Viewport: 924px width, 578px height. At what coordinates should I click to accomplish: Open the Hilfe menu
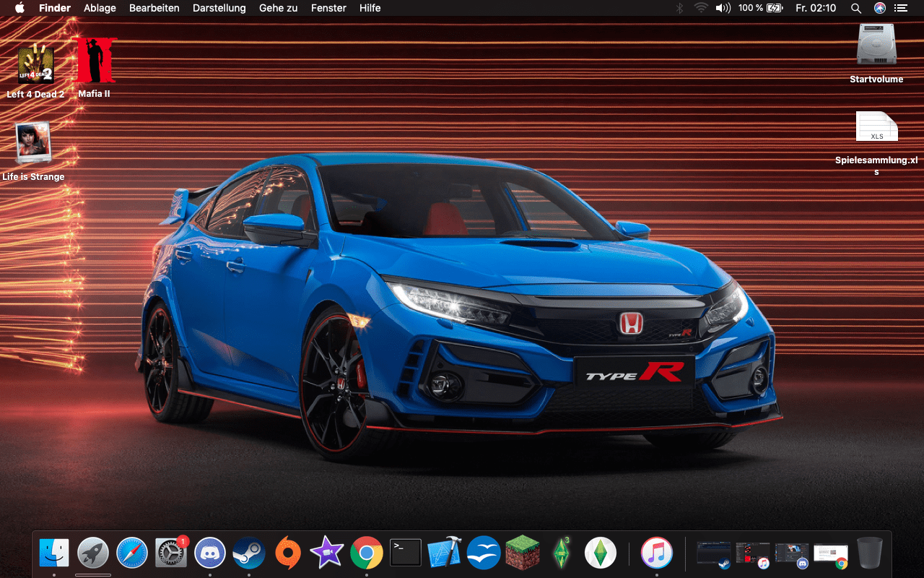click(x=370, y=8)
